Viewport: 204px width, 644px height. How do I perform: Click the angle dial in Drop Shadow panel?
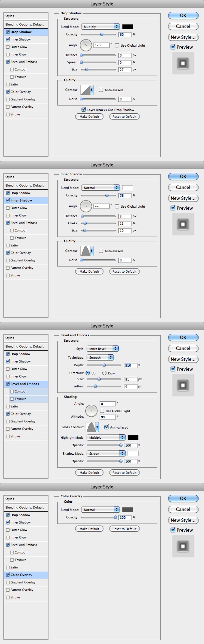coord(86,45)
